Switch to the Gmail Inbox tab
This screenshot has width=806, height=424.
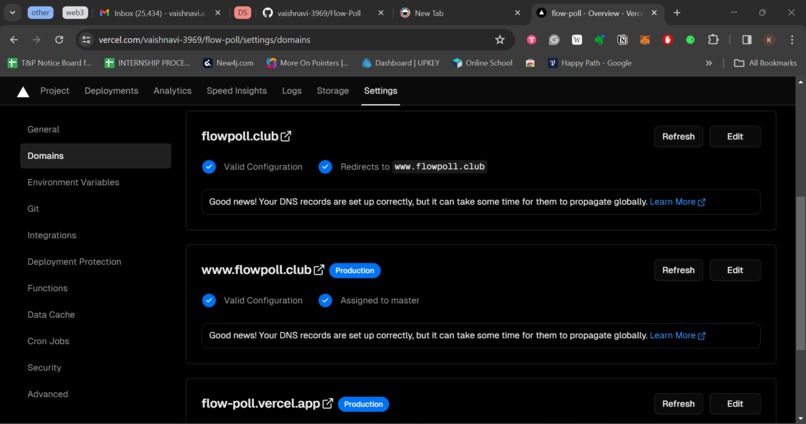(x=159, y=13)
